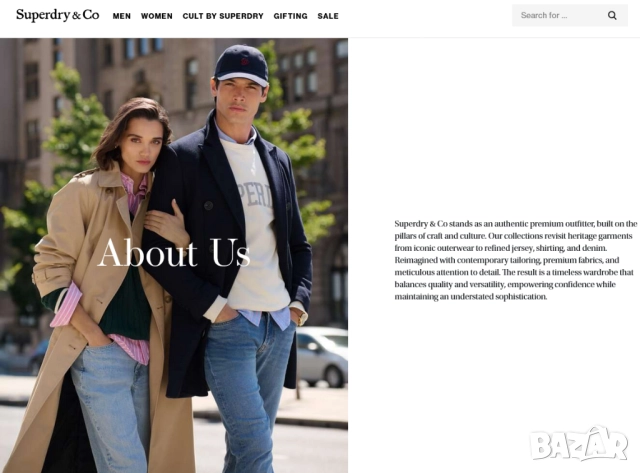Click the woman's pink striped shirt cuff

point(67,304)
